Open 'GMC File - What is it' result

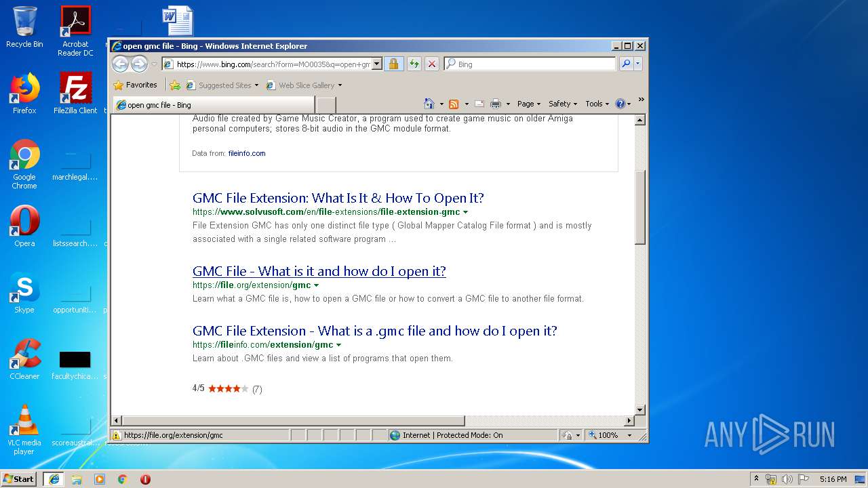tap(319, 271)
